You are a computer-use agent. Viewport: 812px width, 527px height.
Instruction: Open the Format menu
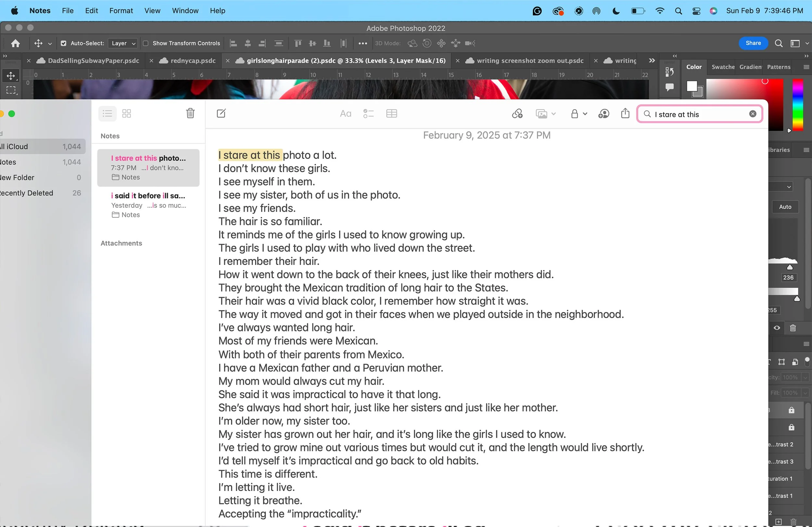tap(121, 11)
